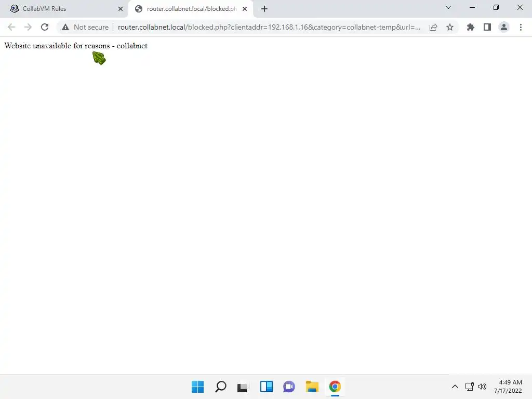
Task: Switch to the CollabVM Rules tab
Action: 64,9
